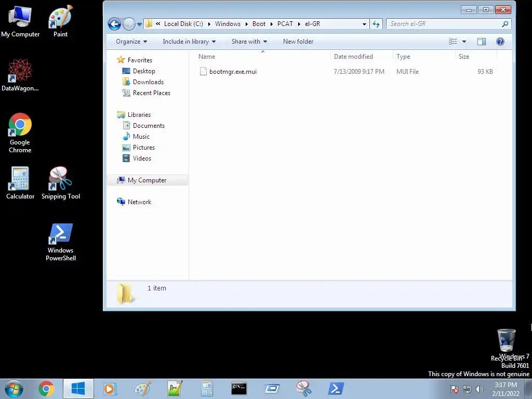532x399 pixels.
Task: Open the clock showing 3:17 PM
Action: click(x=506, y=389)
